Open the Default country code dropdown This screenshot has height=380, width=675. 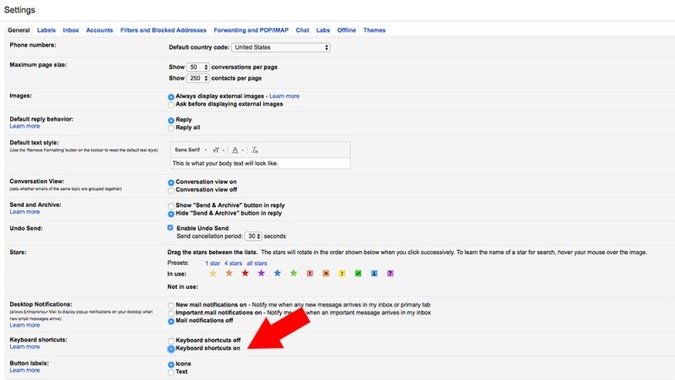pos(281,47)
